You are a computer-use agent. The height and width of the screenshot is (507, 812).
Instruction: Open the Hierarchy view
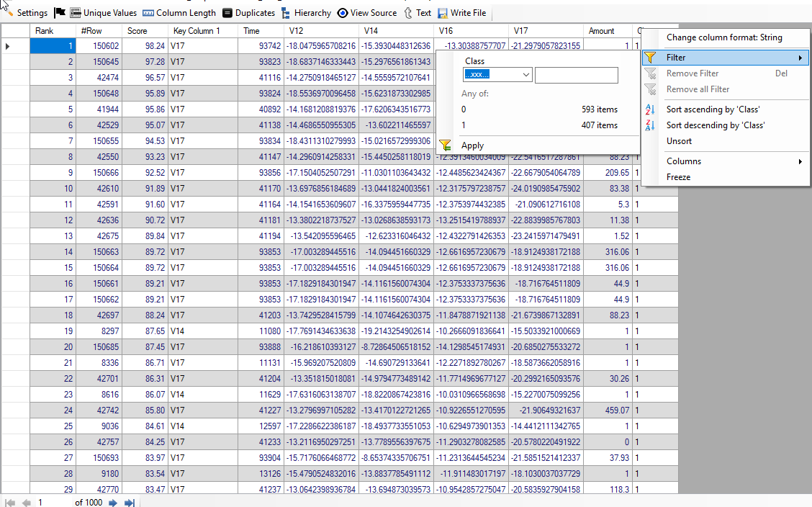(306, 13)
